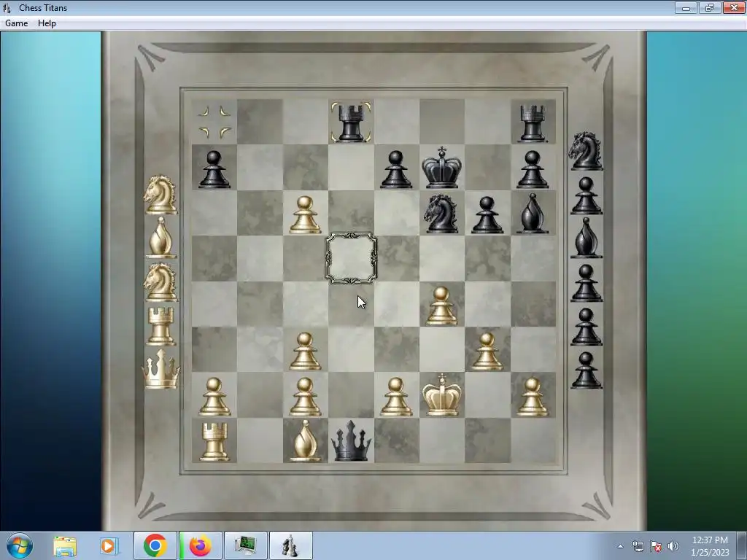Image resolution: width=747 pixels, height=560 pixels.
Task: Select the white pawn on c2
Action: point(305,397)
